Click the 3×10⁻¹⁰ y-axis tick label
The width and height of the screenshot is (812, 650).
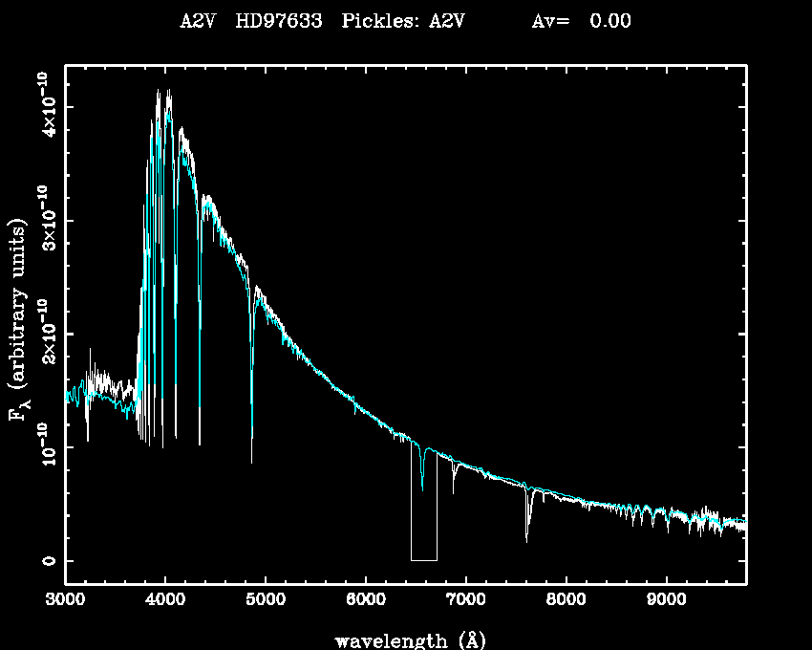click(x=46, y=220)
